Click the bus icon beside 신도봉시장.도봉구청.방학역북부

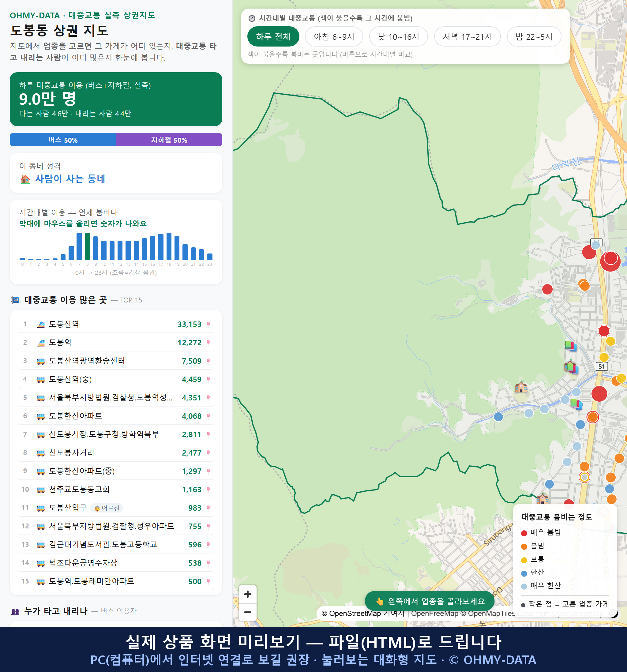click(x=41, y=435)
